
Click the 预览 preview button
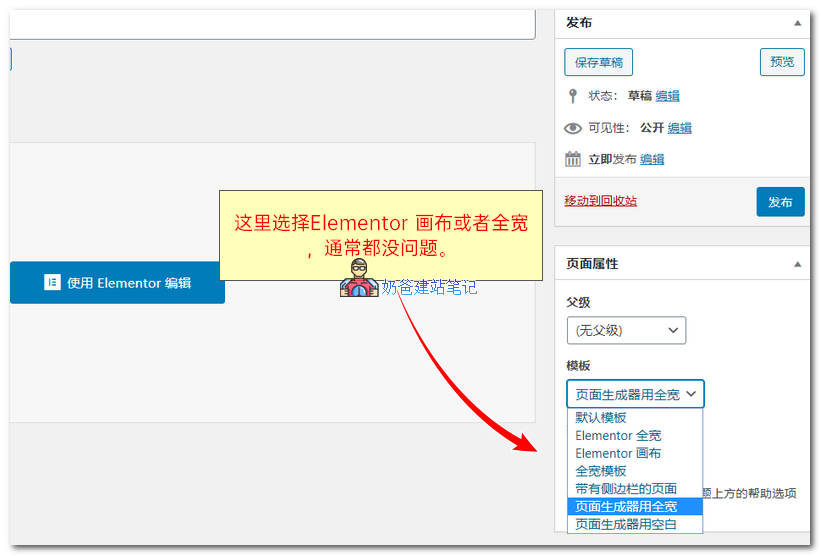pyautogui.click(x=782, y=62)
